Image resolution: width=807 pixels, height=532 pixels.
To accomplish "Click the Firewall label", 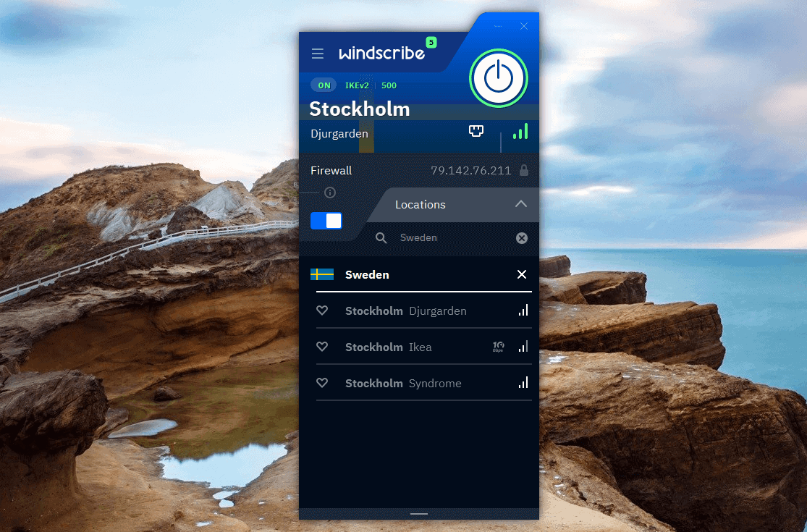I will [331, 170].
